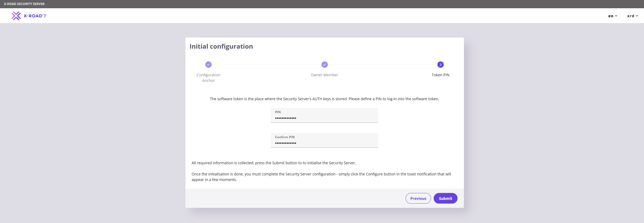
Task: Click the X-Road 7 logo
Action: [29, 16]
